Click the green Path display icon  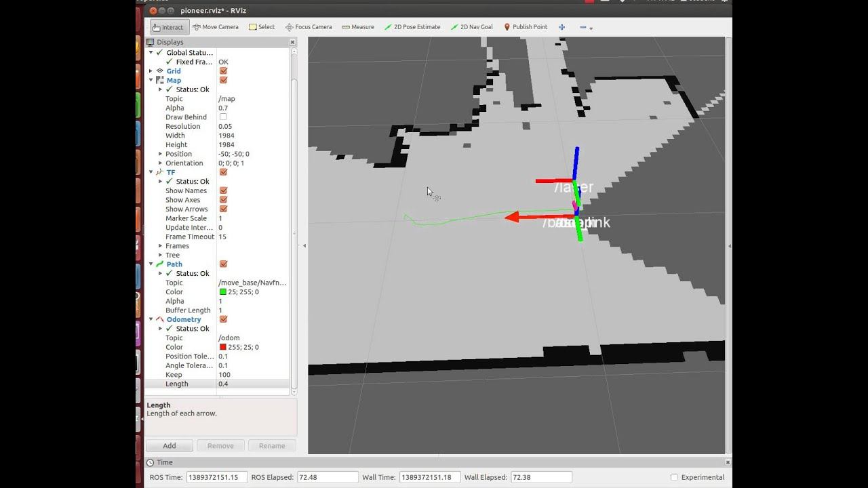[160, 264]
